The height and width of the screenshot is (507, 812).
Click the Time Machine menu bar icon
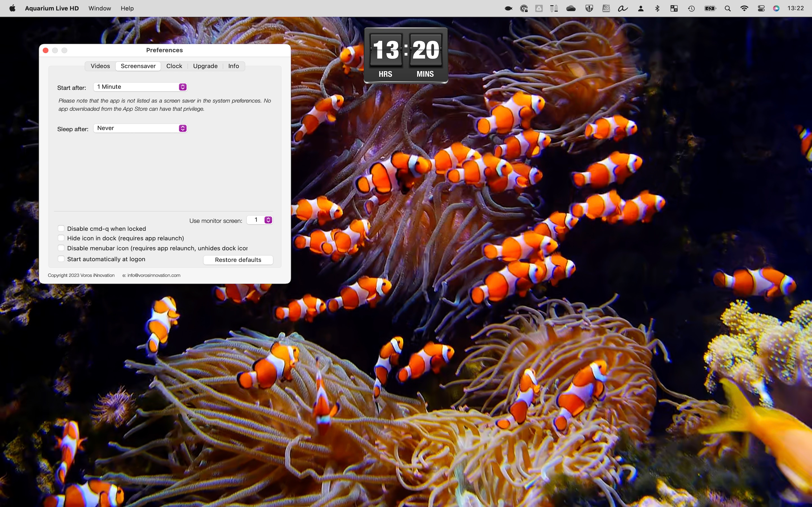[691, 8]
